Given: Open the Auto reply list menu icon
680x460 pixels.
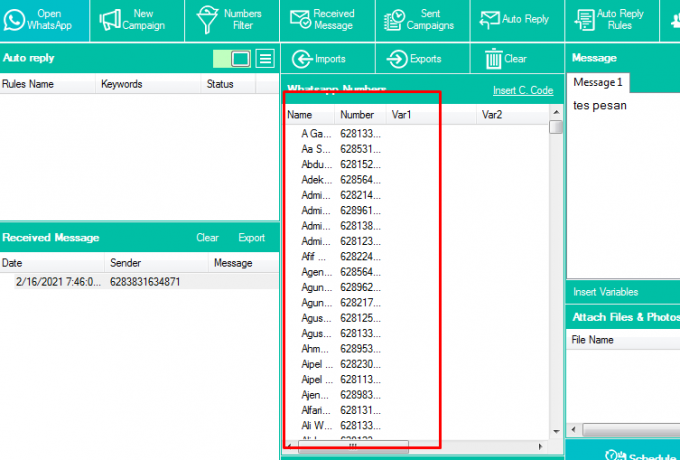Looking at the screenshot, I should 265,59.
